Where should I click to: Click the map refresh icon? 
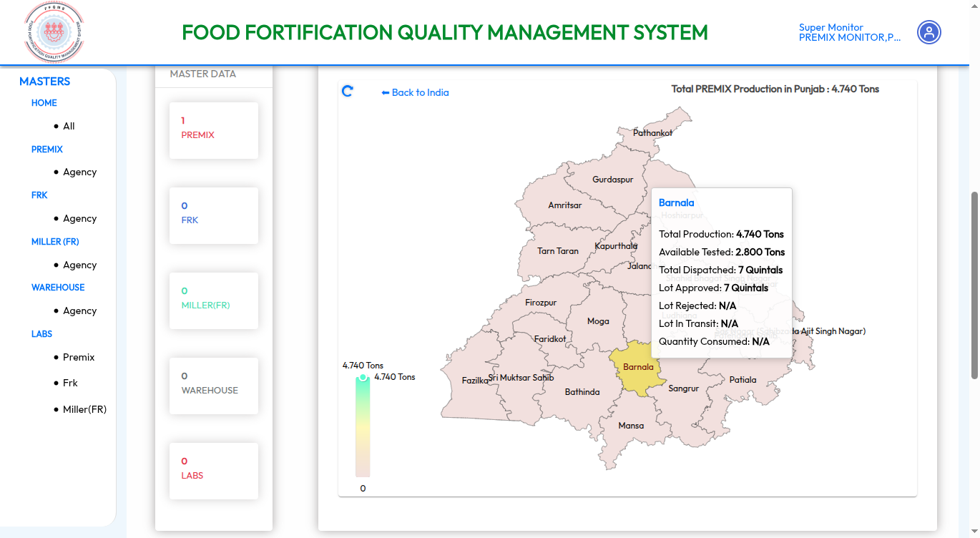(x=348, y=91)
